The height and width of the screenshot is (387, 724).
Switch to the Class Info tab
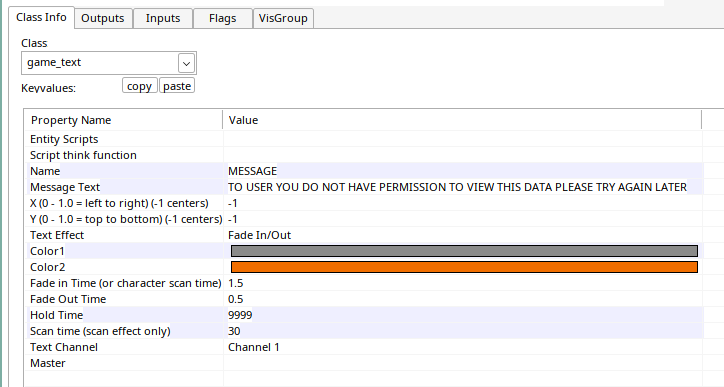click(x=42, y=18)
